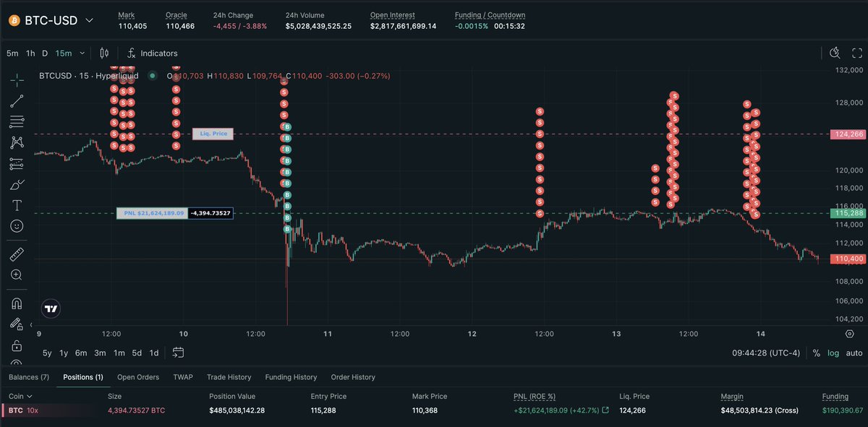Open the Indicators panel
868x427 pixels.
tap(152, 53)
